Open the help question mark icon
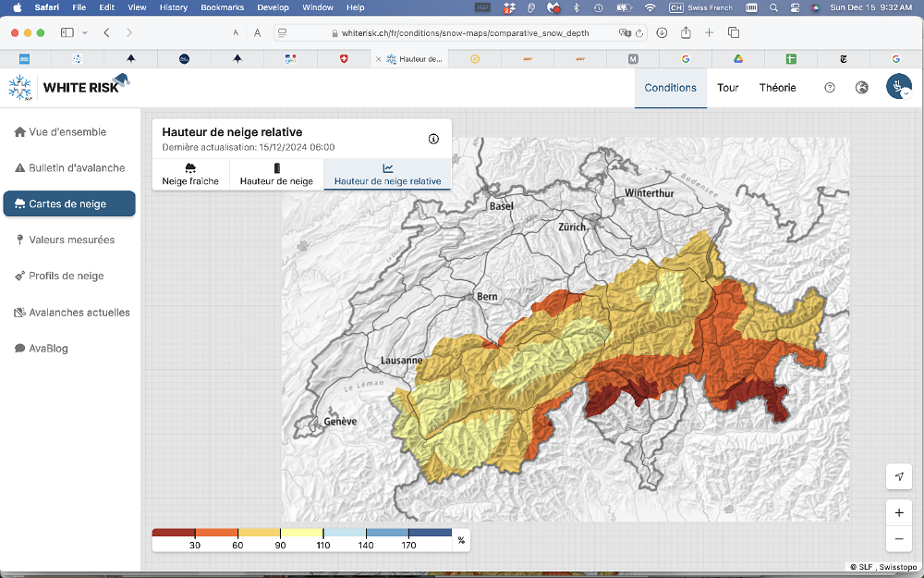Viewport: 924px width, 578px height. coord(830,88)
